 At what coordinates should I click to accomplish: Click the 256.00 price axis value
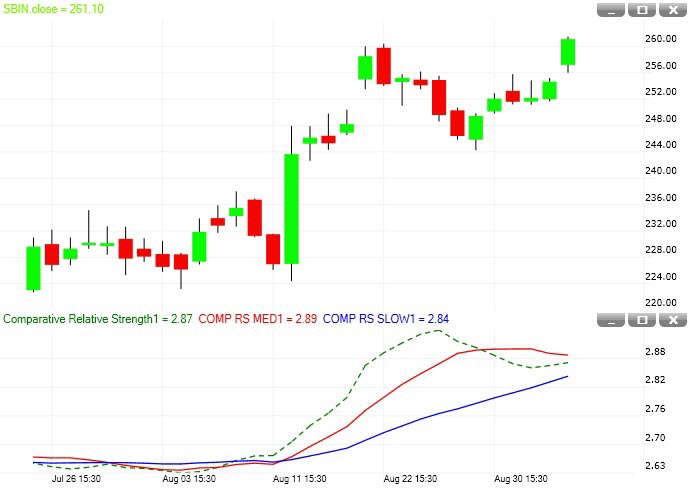(x=660, y=65)
